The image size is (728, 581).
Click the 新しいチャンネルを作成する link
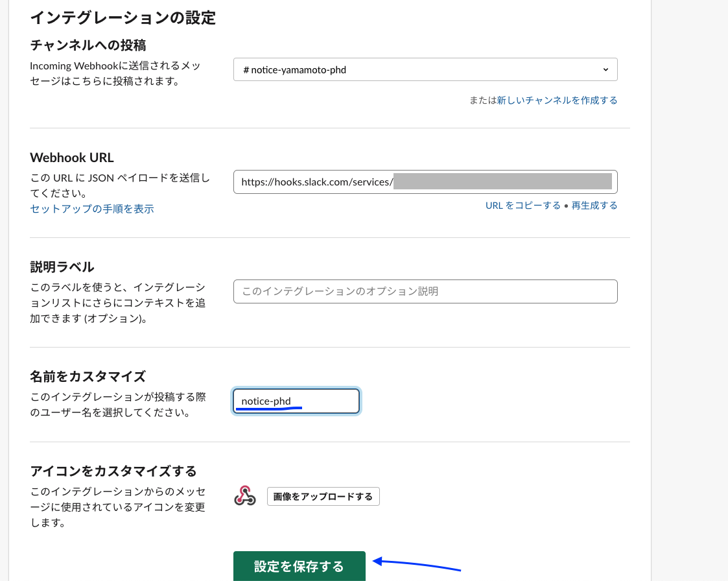click(557, 101)
